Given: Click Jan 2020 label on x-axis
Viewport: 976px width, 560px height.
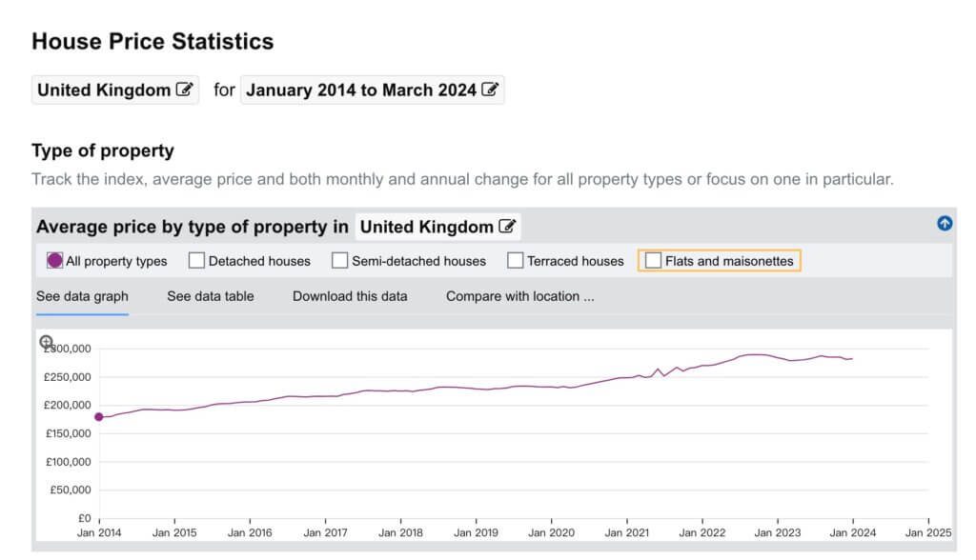Looking at the screenshot, I should tap(552, 532).
